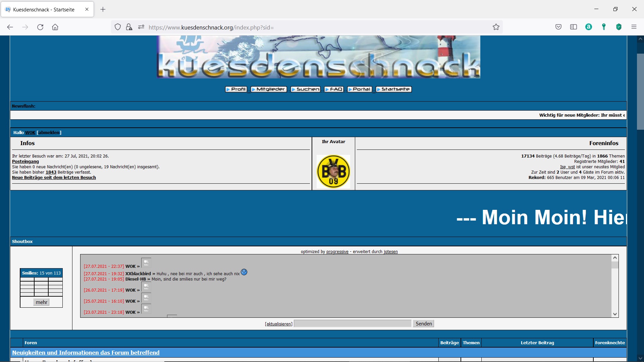This screenshot has height=362, width=644.
Task: Reload the current page
Action: coord(40,27)
